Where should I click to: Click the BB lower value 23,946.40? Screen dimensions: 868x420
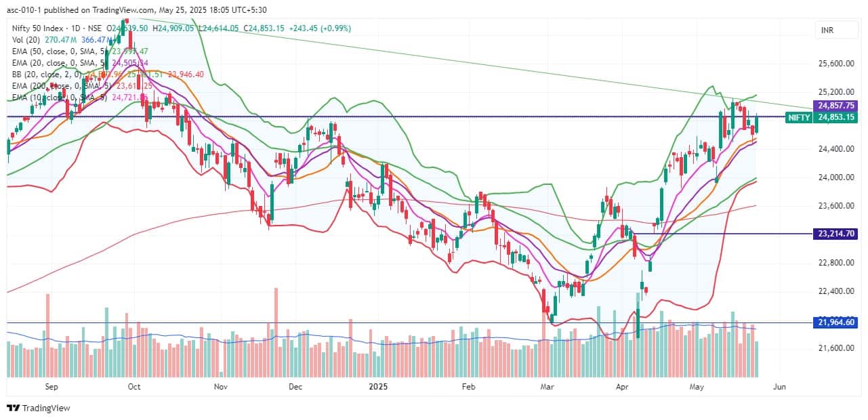185,75
